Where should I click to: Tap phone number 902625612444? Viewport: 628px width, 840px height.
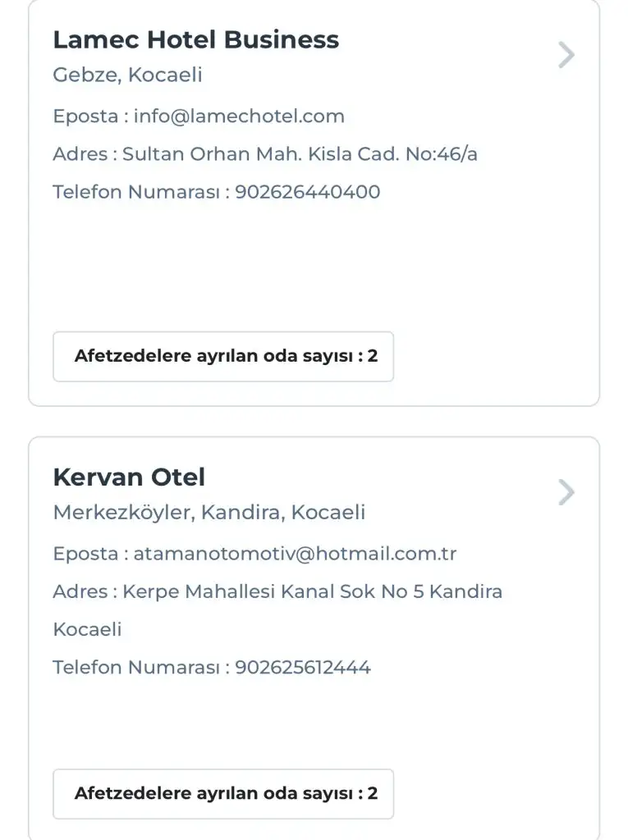303,668
